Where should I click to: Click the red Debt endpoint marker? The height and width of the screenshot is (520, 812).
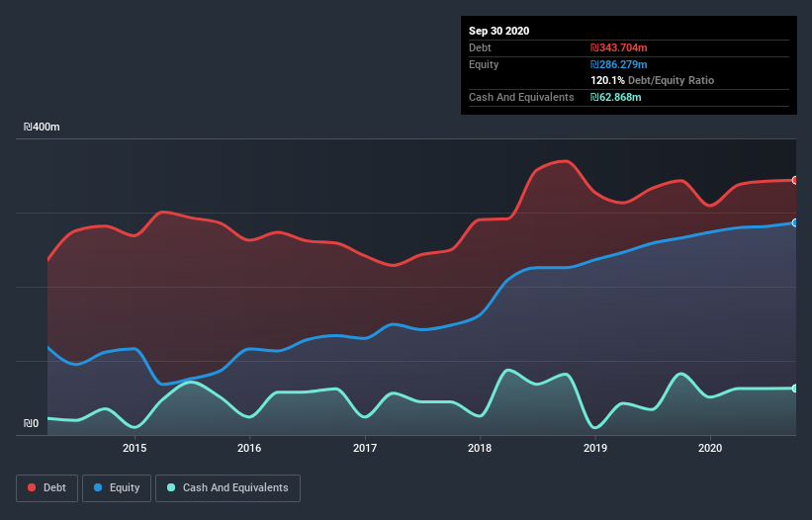pyautogui.click(x=795, y=180)
